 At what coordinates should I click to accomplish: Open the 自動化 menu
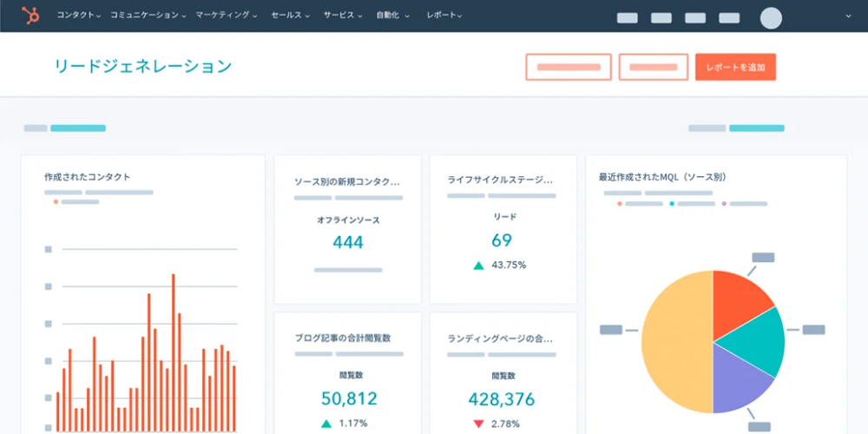point(394,16)
